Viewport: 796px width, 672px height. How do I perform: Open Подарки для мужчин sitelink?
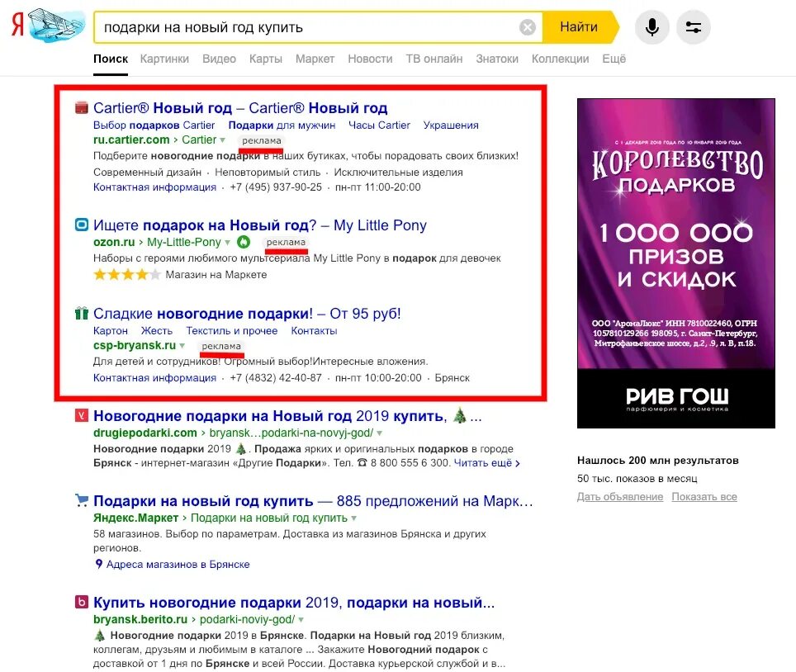282,125
